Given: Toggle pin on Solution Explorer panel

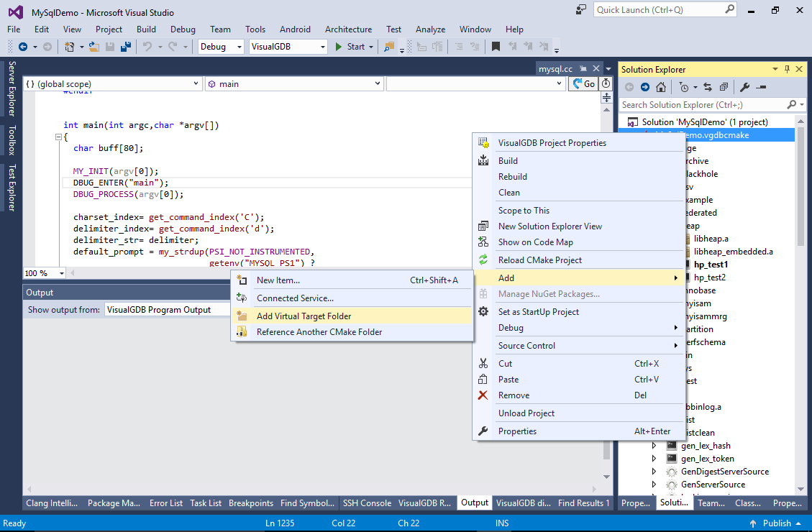Looking at the screenshot, I should click(787, 69).
